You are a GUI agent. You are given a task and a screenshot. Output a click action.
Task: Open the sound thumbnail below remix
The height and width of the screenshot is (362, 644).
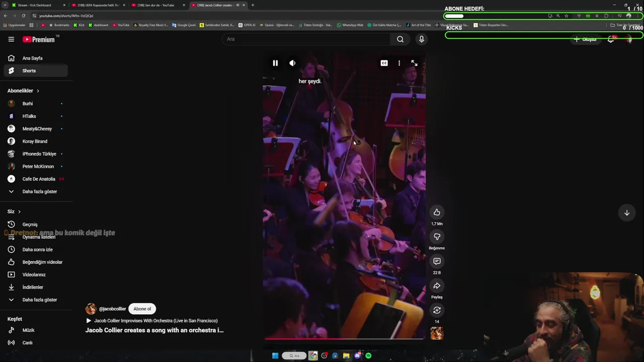coord(437,333)
